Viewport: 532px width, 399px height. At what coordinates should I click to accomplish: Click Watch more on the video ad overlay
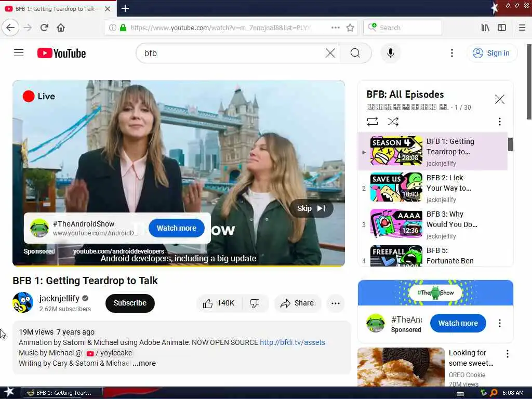(177, 228)
